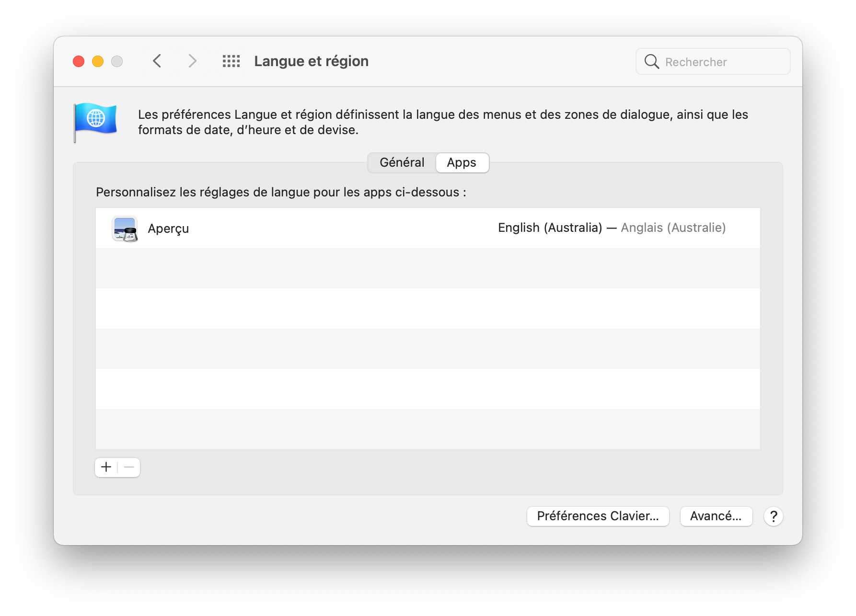Viewport: 856px width, 616px height.
Task: Select the Apps tab
Action: 462,162
